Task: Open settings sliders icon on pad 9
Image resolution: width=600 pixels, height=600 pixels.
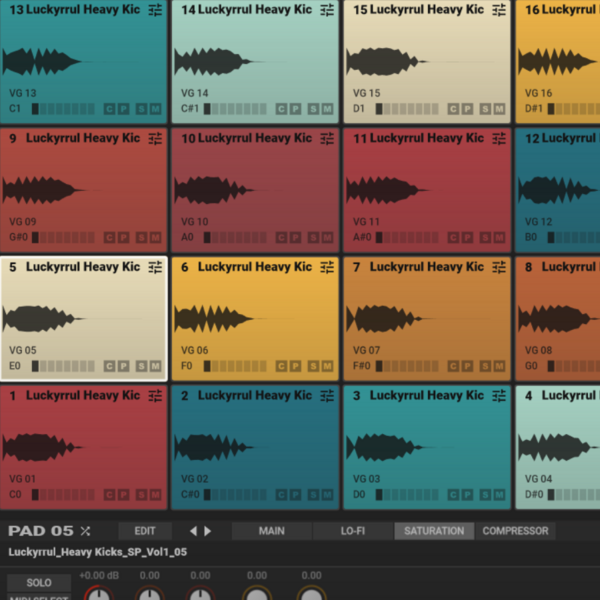Action: (x=155, y=138)
